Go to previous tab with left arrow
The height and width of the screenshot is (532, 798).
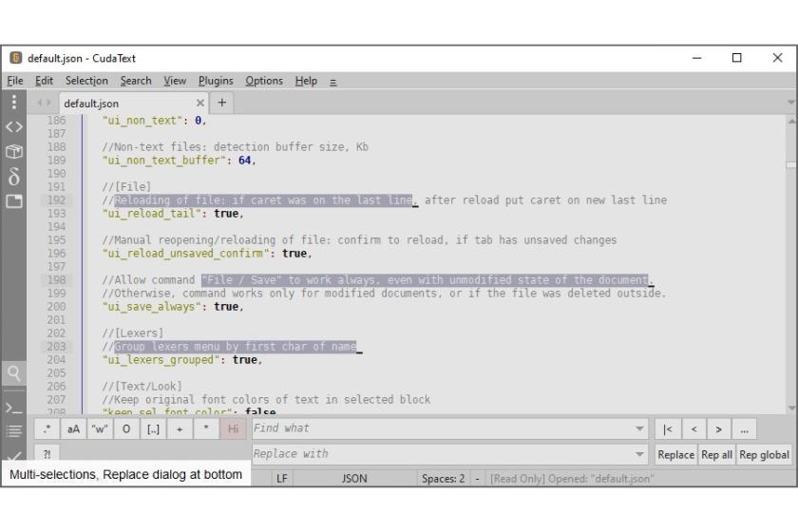pyautogui.click(x=39, y=103)
